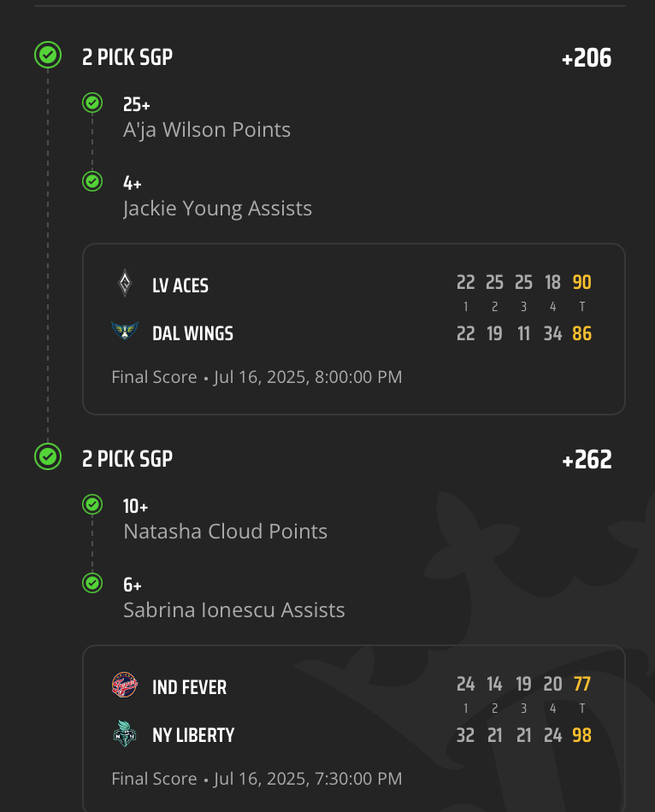655x812 pixels.
Task: Click the +206 odds value
Action: [587, 58]
